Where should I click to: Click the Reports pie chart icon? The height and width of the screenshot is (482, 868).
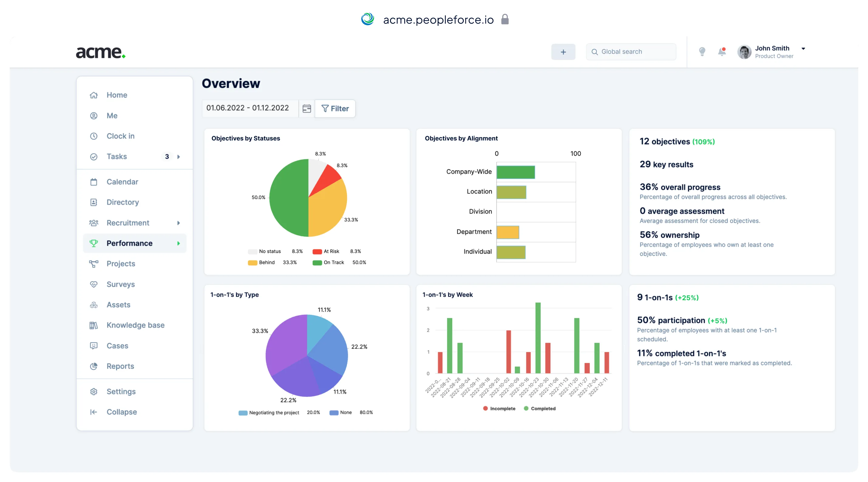(94, 366)
